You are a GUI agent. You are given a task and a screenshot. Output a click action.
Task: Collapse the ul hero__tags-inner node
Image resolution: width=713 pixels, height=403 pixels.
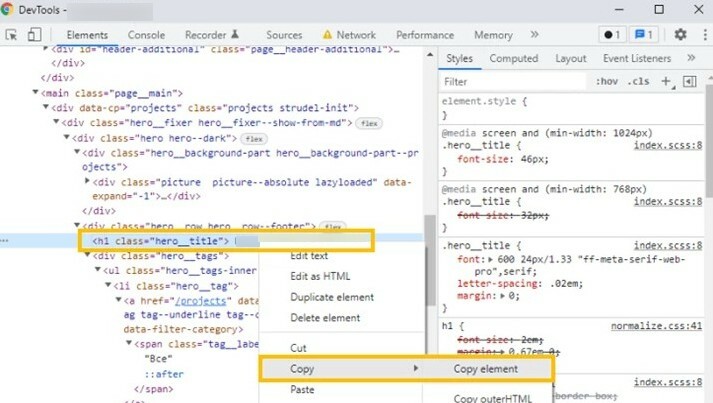[x=98, y=270]
